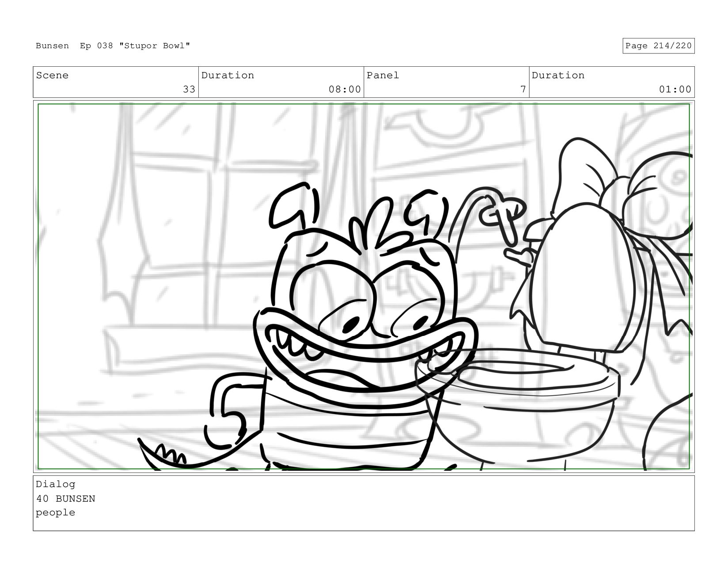
Task: Click dialog line 40 BUNSEN
Action: (x=65, y=499)
